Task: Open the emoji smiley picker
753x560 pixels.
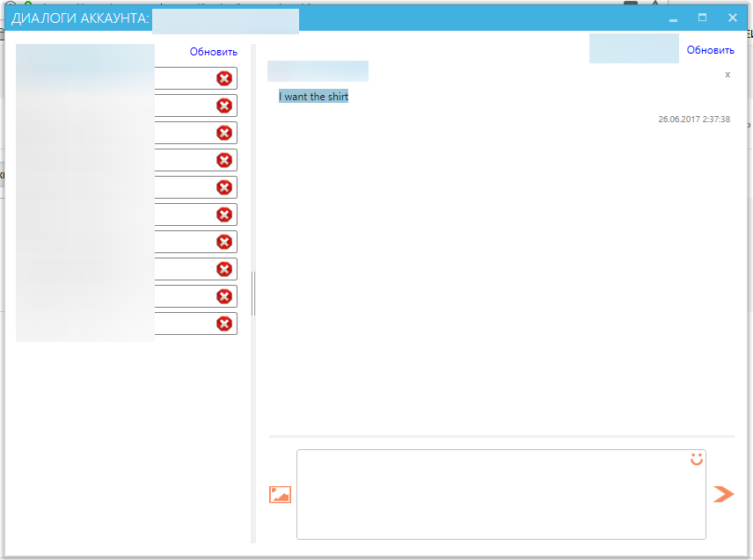Action: [x=697, y=459]
